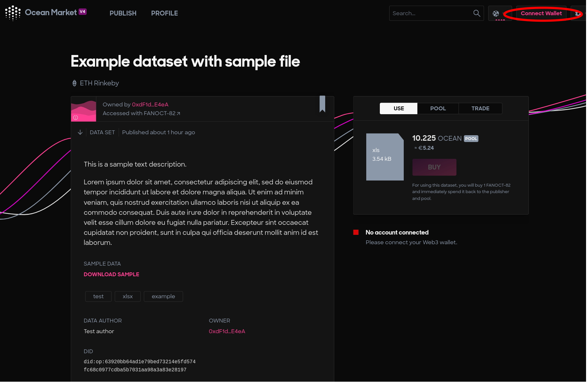Click the Ocean Market dotted logo
Image resolution: width=588 pixels, height=383 pixels.
click(x=13, y=13)
